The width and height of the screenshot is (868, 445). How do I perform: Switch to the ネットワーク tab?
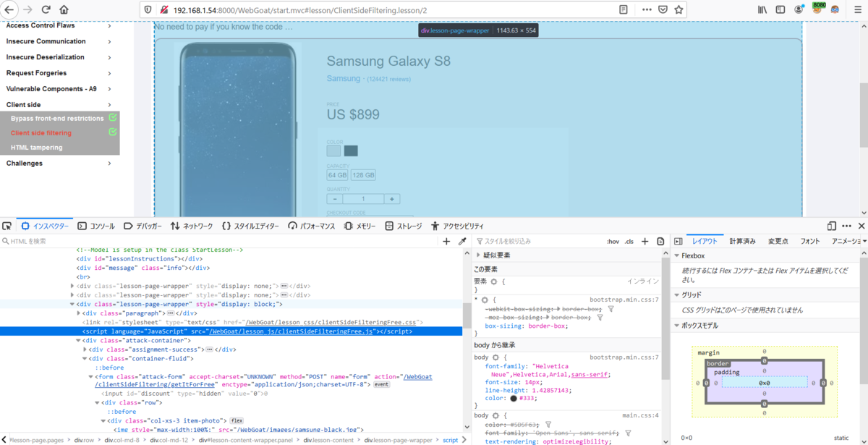tap(192, 226)
